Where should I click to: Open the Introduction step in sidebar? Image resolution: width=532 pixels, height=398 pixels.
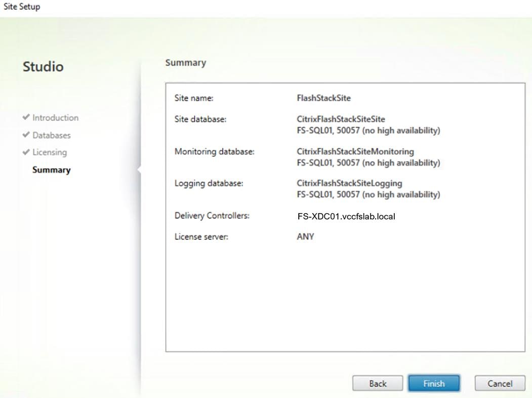pyautogui.click(x=55, y=118)
